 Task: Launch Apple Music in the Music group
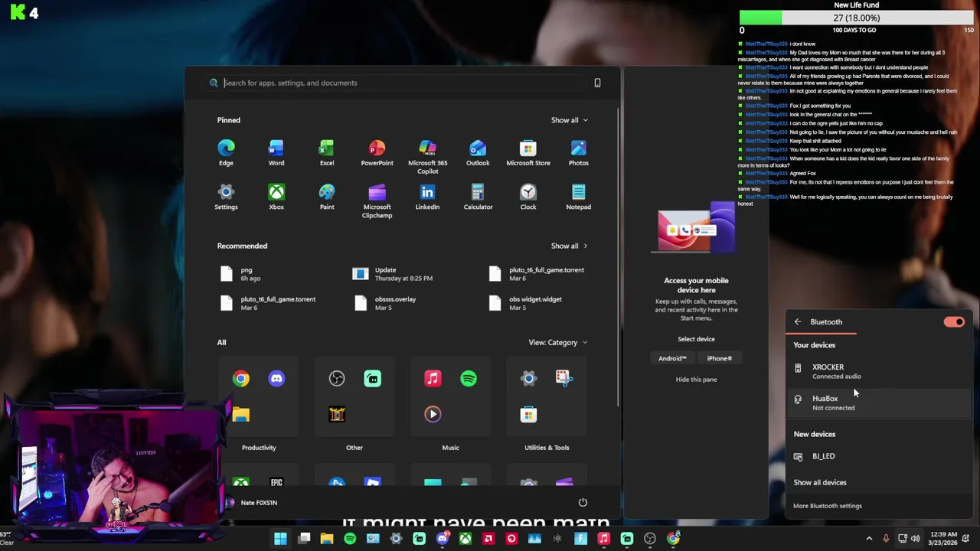pos(433,379)
